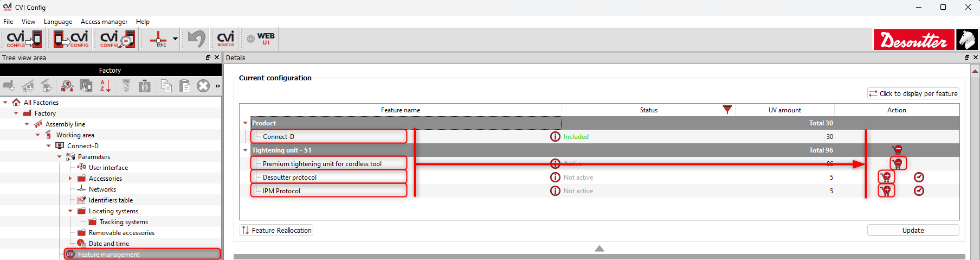Collapse the Working area node

pos(38,135)
